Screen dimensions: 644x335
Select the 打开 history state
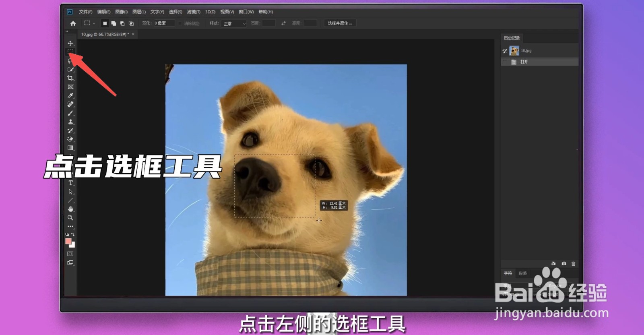[539, 62]
